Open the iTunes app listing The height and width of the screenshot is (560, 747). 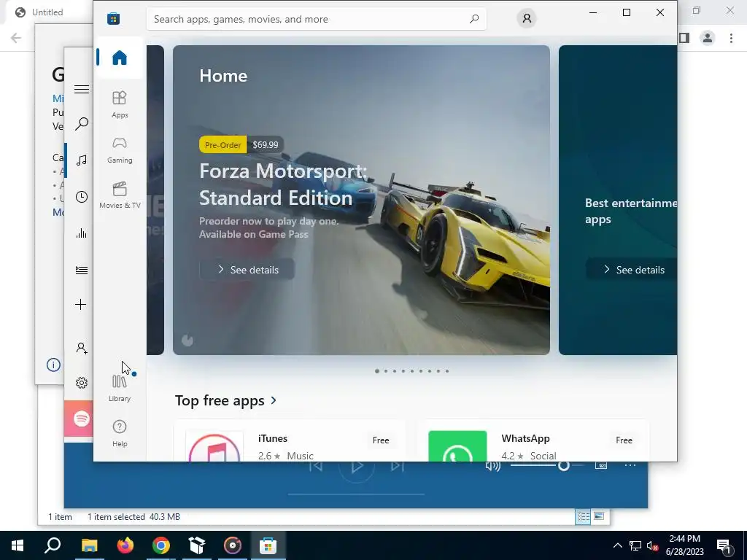(x=290, y=441)
